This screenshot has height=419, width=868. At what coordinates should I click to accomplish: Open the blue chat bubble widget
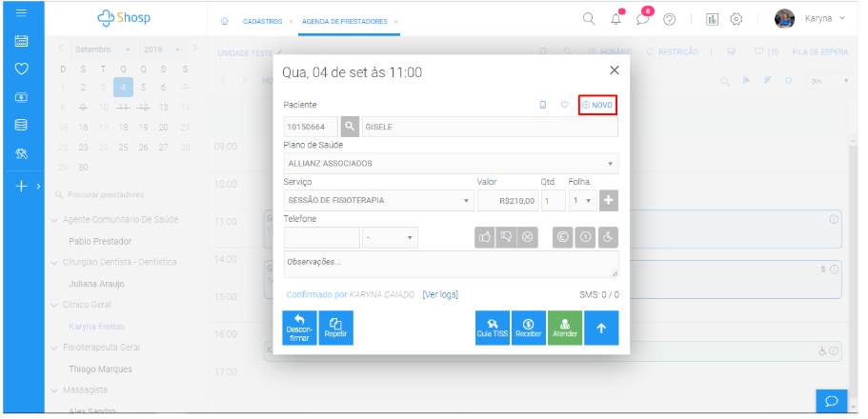[x=832, y=401]
